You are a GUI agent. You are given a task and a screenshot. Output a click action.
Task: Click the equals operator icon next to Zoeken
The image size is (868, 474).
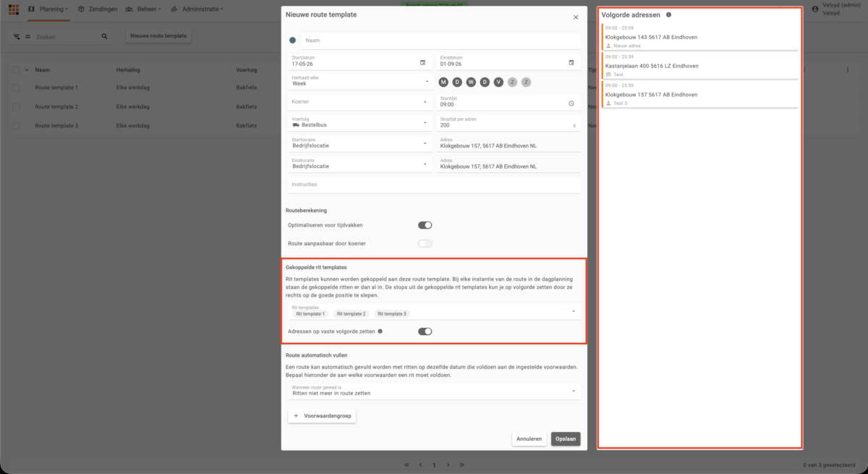28,36
